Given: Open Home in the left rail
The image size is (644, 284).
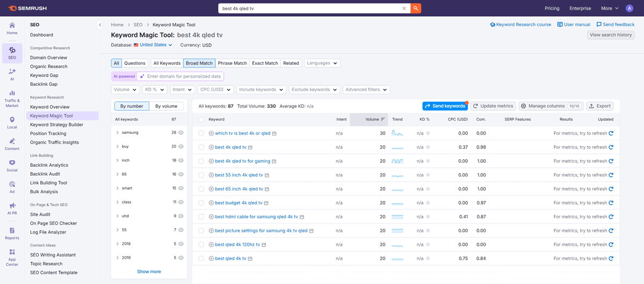Looking at the screenshot, I should (12, 28).
